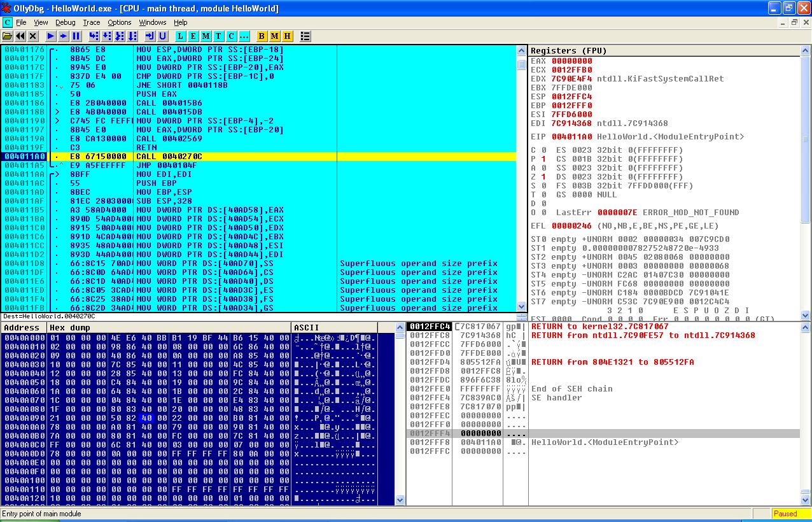Show Threads window (T button)

coord(218,36)
